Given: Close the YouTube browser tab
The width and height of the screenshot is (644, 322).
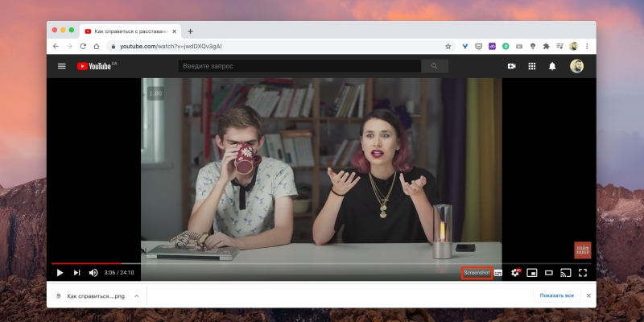Looking at the screenshot, I should pyautogui.click(x=174, y=31).
